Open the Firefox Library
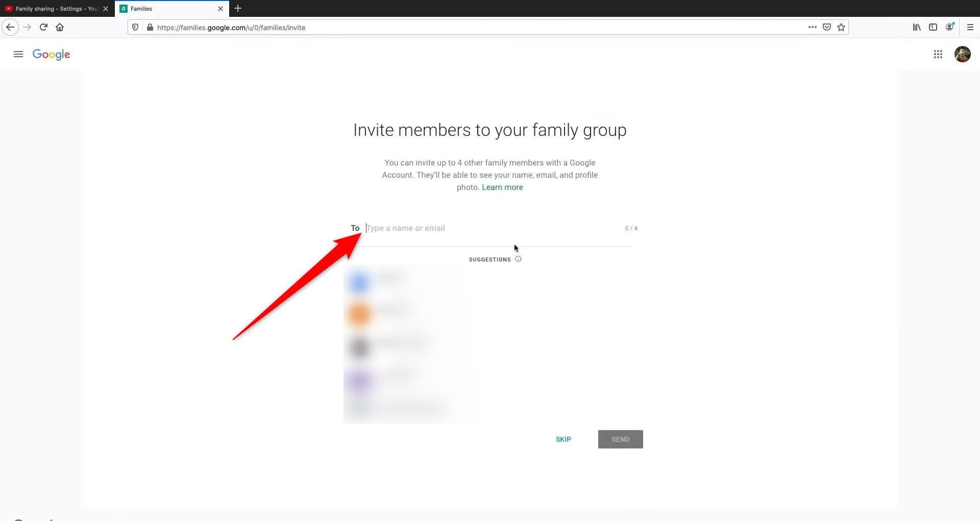 tap(917, 27)
